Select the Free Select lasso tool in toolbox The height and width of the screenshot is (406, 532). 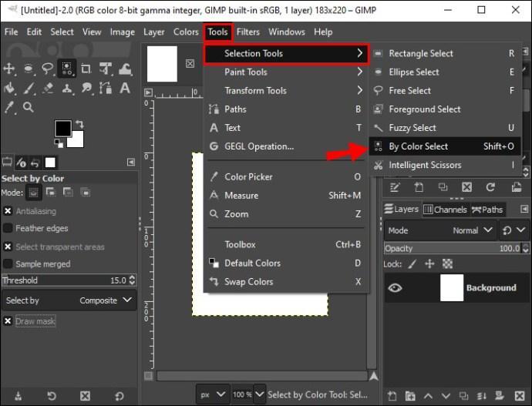(x=48, y=69)
